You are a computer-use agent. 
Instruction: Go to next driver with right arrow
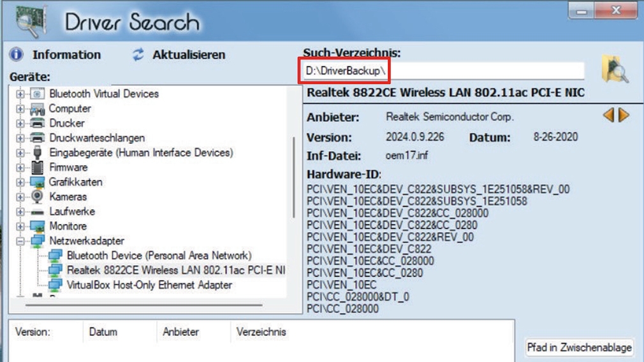point(624,115)
